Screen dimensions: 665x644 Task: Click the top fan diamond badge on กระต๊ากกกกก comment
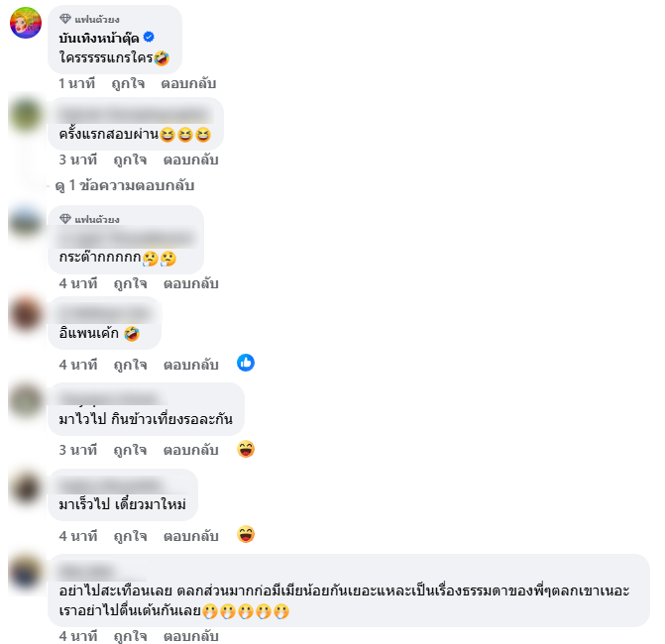pyautogui.click(x=64, y=219)
